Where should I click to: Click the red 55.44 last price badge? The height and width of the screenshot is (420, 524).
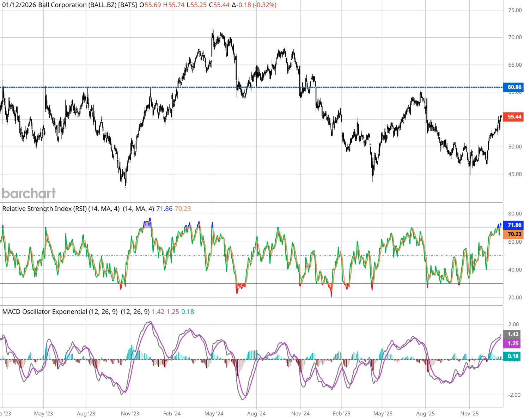(514, 117)
